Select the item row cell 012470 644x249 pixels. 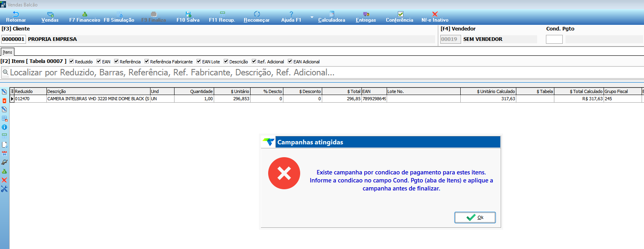click(x=30, y=99)
